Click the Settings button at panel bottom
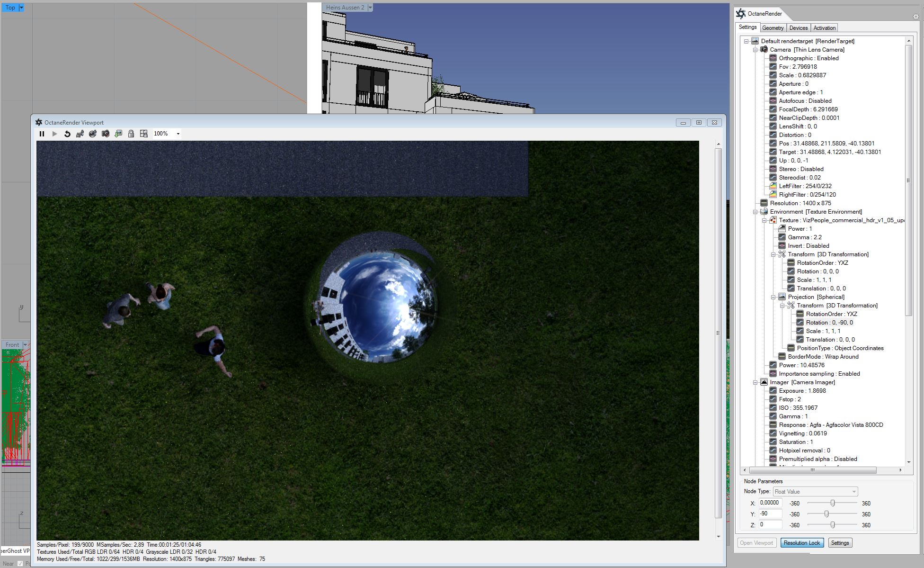The height and width of the screenshot is (568, 924). (840, 543)
